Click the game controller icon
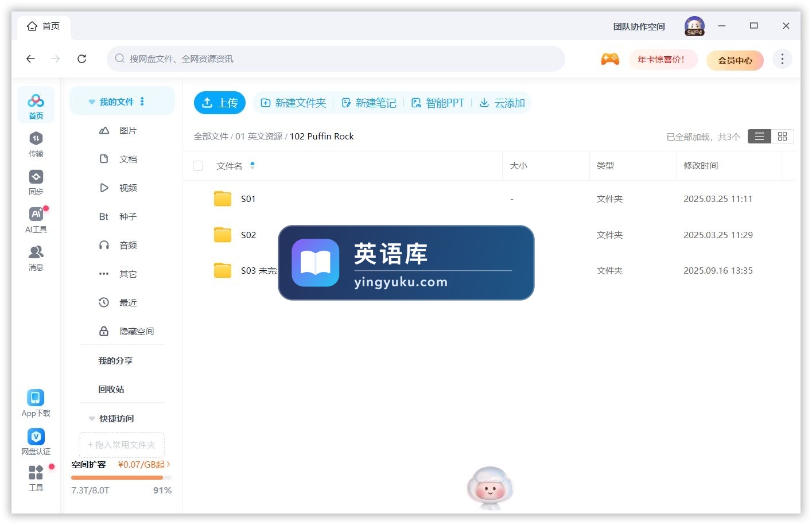 [x=609, y=59]
